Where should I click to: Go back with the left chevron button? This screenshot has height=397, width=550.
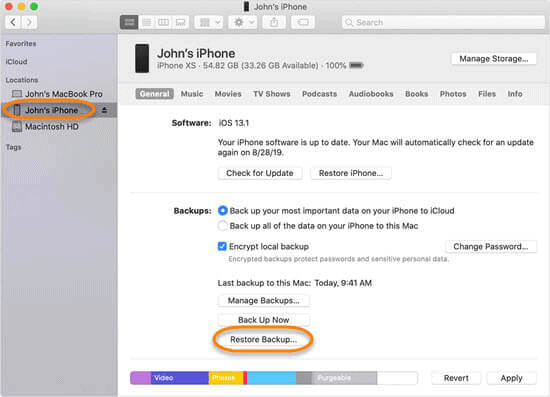[13, 22]
